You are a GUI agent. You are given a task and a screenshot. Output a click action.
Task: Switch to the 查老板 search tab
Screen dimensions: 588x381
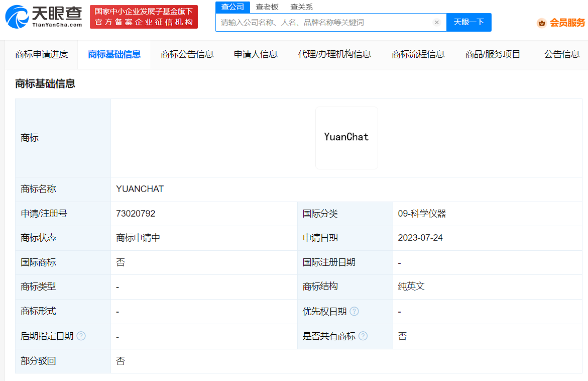pyautogui.click(x=267, y=7)
